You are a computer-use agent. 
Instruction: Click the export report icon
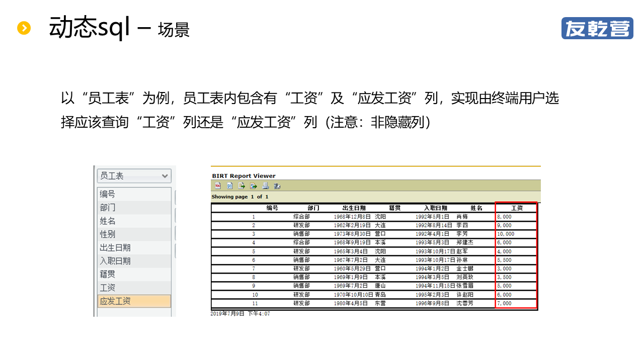click(x=254, y=186)
